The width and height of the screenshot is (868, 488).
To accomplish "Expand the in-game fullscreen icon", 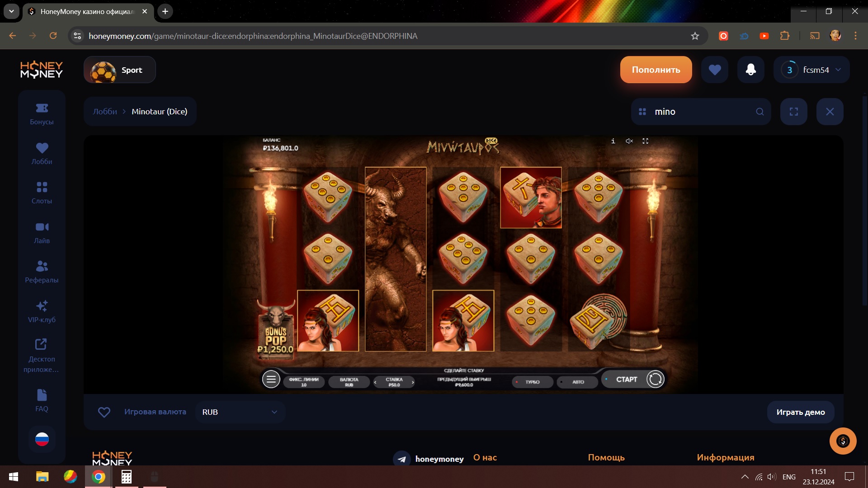I will 645,141.
